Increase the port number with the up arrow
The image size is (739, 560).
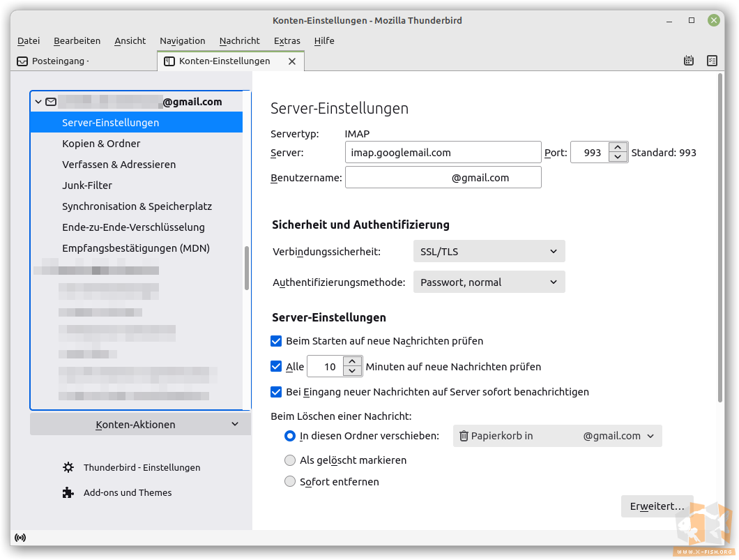coord(618,148)
